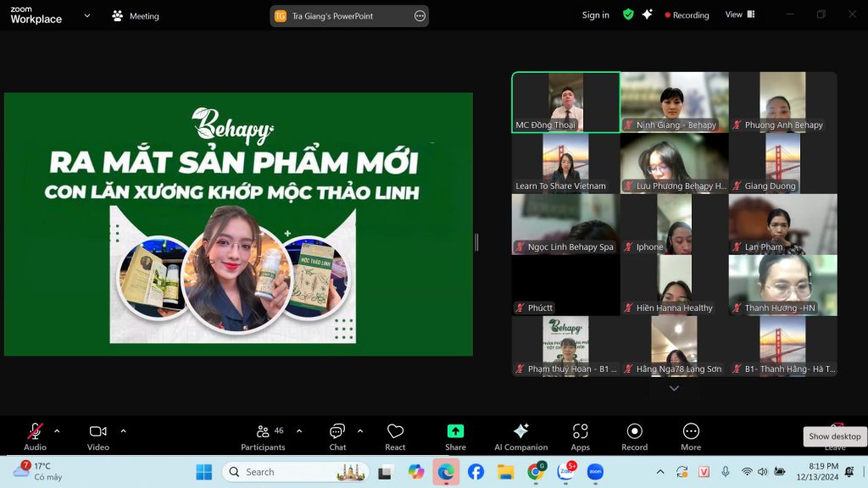Open Windows Start menu
868x488 pixels.
(203, 472)
